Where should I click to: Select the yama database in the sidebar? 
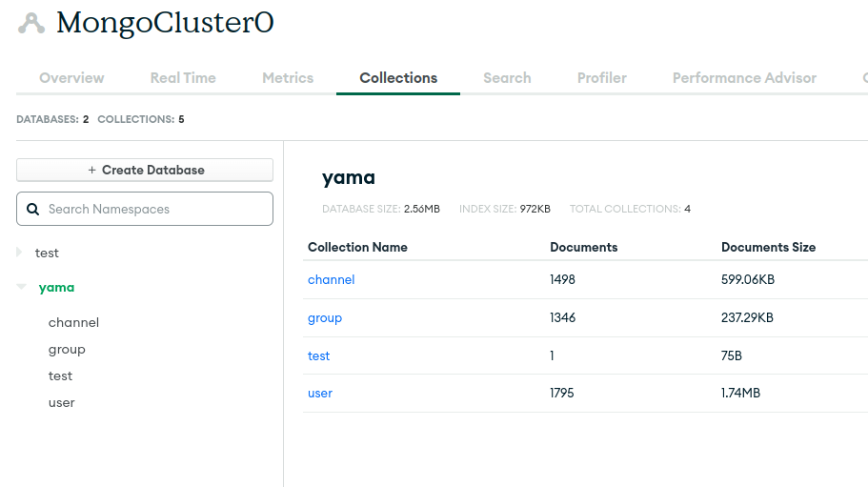click(x=56, y=287)
